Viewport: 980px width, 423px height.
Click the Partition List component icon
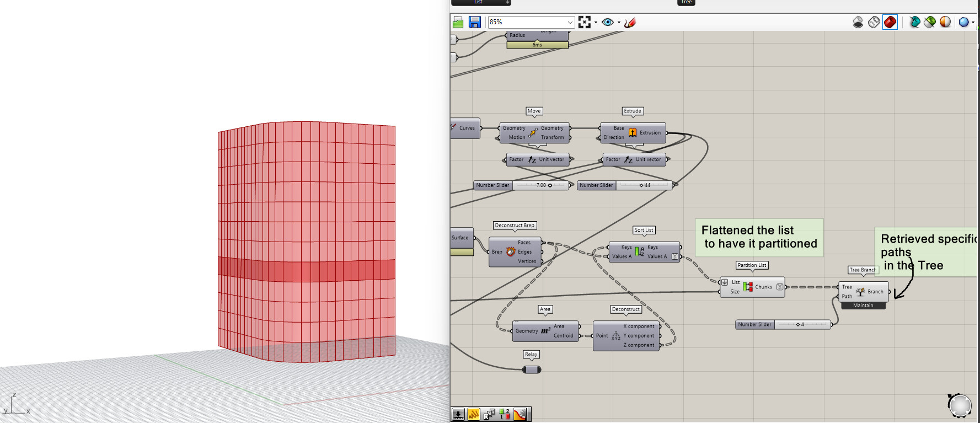click(748, 287)
